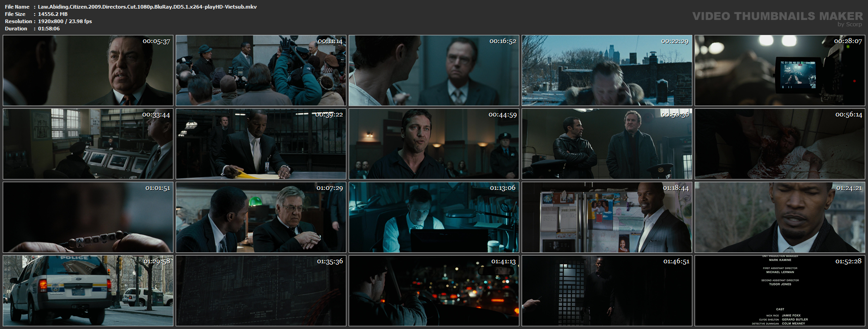This screenshot has width=868, height=329.
Task: Open the thumbnail timestamped 00:50:36
Action: tap(607, 144)
